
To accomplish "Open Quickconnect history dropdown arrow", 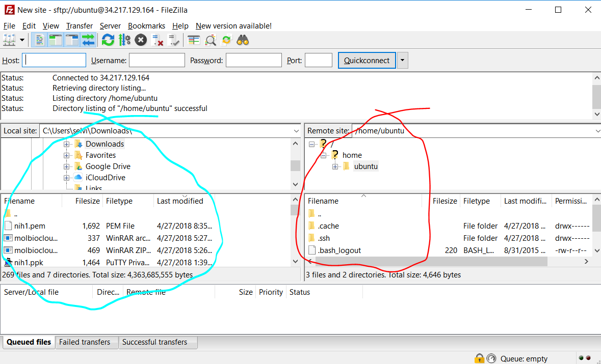I will pyautogui.click(x=403, y=61).
